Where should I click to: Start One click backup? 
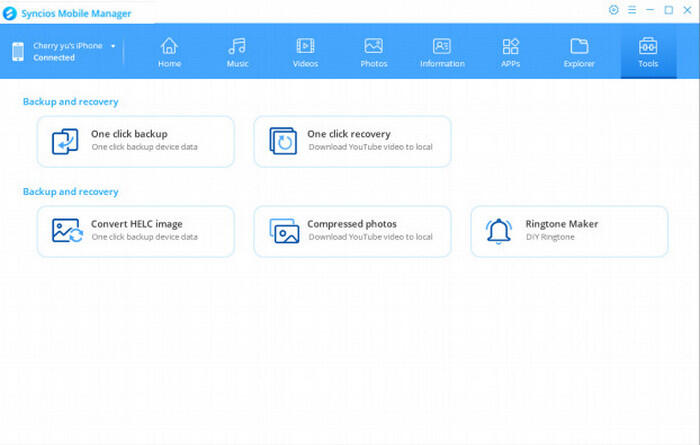136,141
